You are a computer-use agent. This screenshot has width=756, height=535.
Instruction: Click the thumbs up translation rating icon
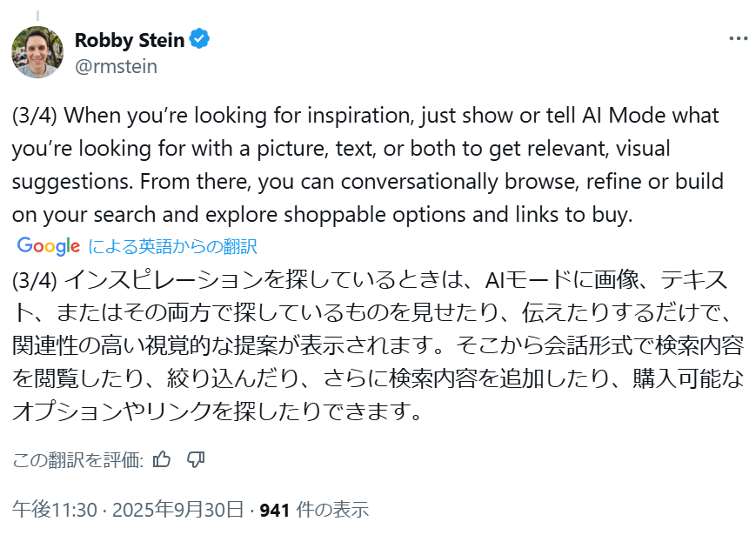161,459
